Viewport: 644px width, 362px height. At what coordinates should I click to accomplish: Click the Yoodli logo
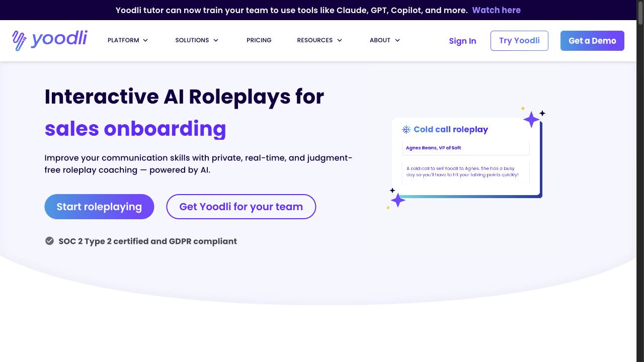[x=50, y=40]
